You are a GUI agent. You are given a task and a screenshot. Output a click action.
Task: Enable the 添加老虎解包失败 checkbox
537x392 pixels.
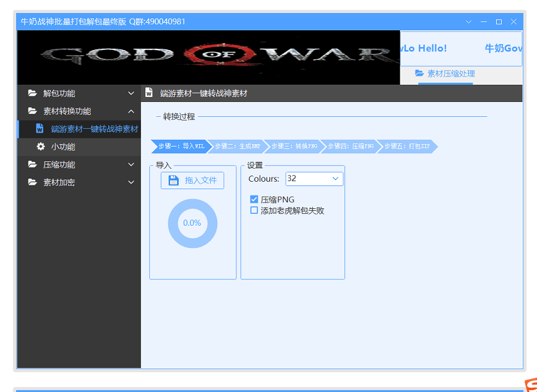click(254, 210)
